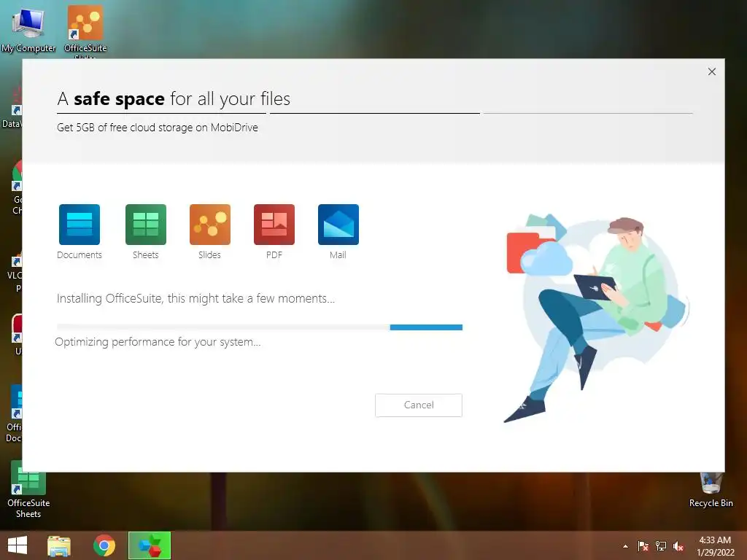Cancel the OfficeSuite installation

[418, 405]
